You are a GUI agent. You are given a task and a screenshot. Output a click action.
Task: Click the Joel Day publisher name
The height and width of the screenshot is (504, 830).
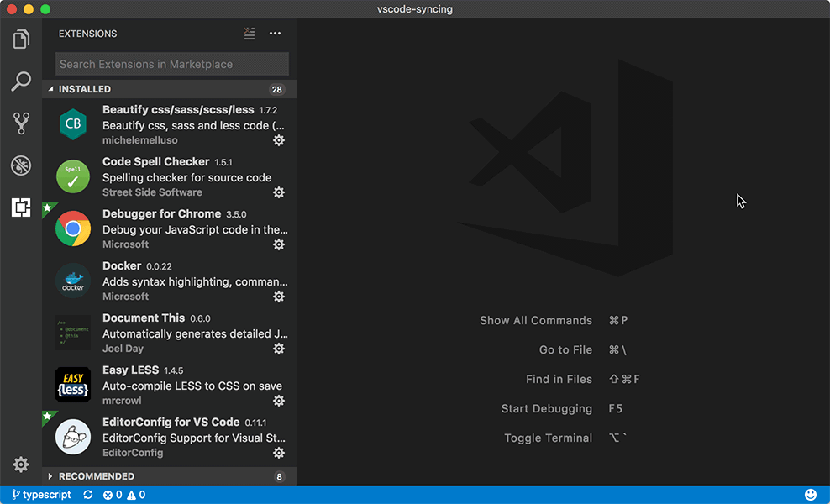tap(123, 349)
